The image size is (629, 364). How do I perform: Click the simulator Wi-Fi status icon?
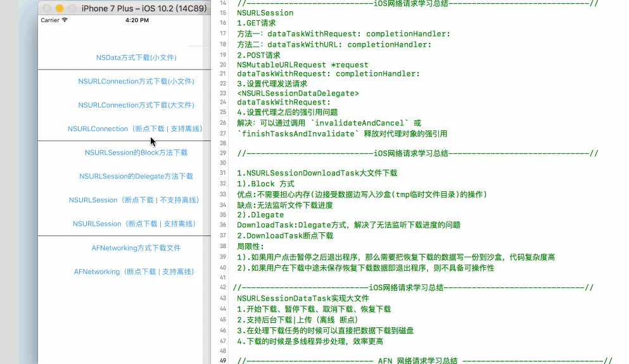coord(65,20)
